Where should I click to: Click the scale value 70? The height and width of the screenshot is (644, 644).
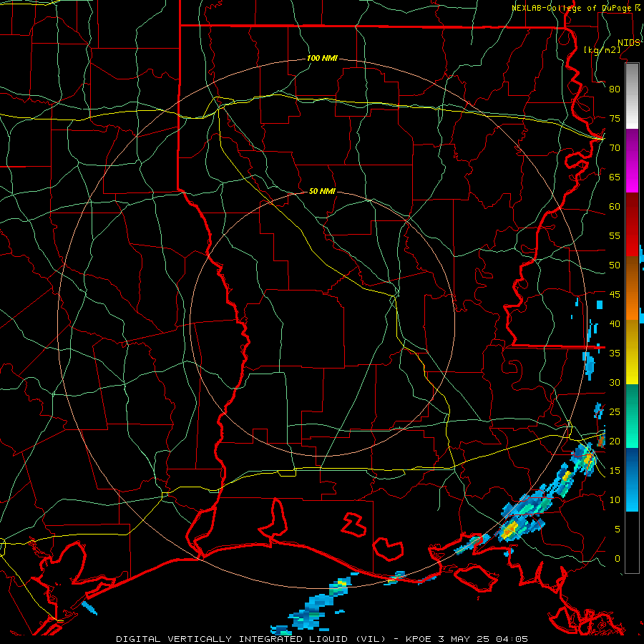[x=615, y=148]
